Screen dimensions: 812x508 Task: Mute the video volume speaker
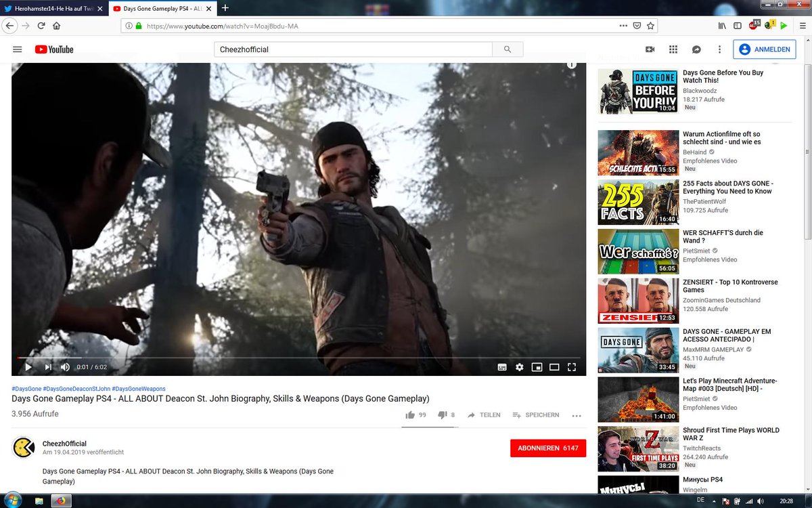66,367
